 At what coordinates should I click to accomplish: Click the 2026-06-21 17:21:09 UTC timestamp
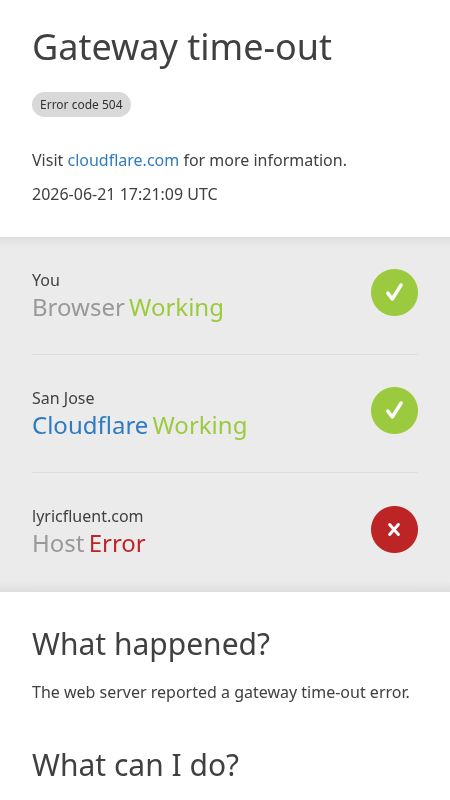124,194
